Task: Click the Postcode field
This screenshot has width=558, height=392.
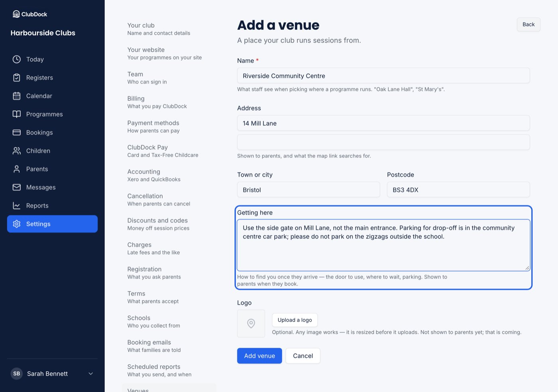Action: pyautogui.click(x=458, y=190)
